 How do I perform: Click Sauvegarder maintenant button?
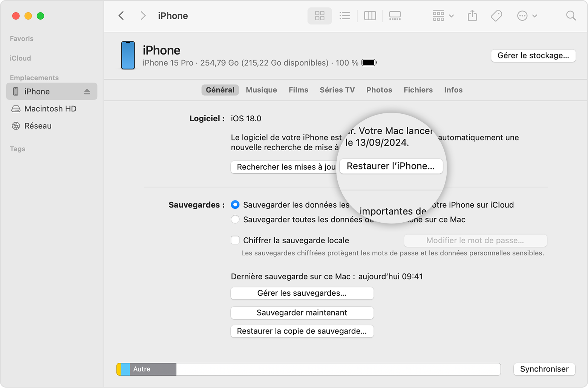pos(302,313)
